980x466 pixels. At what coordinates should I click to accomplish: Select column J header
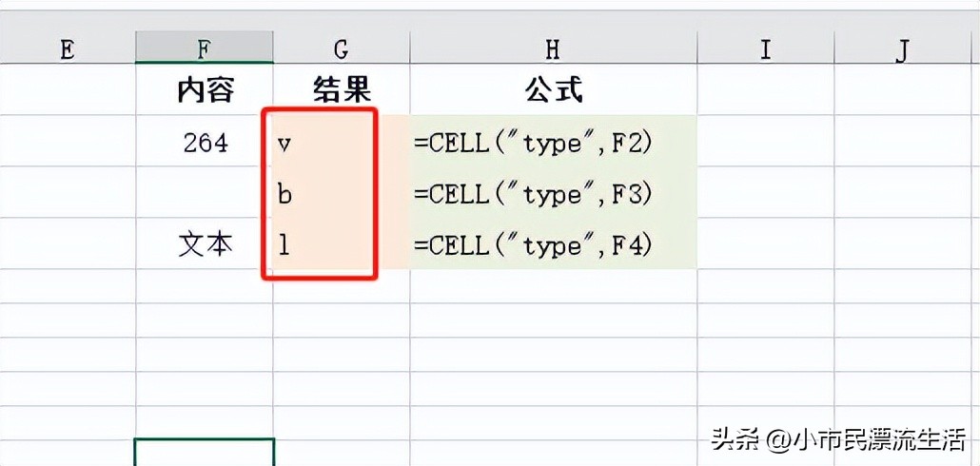(x=904, y=49)
